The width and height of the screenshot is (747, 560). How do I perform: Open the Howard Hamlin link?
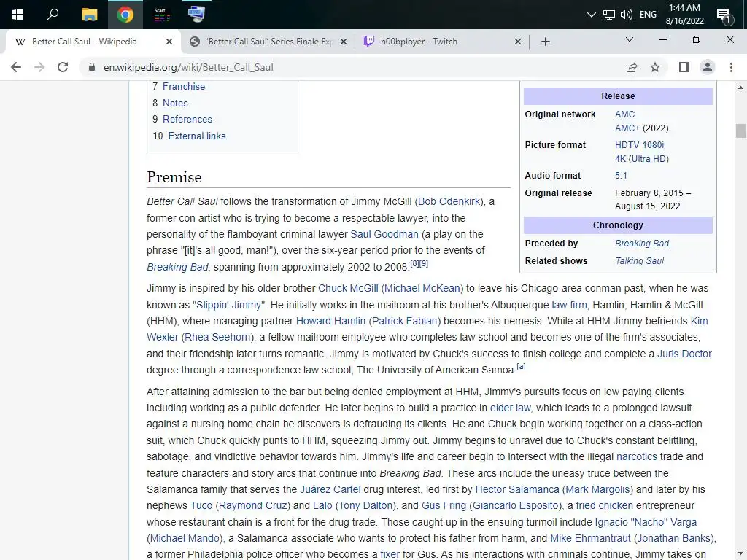(330, 321)
